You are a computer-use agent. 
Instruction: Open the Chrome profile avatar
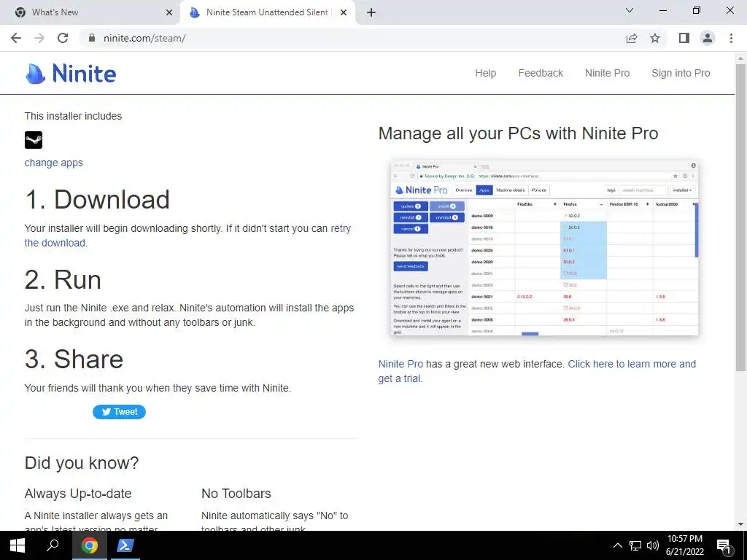[x=708, y=38]
